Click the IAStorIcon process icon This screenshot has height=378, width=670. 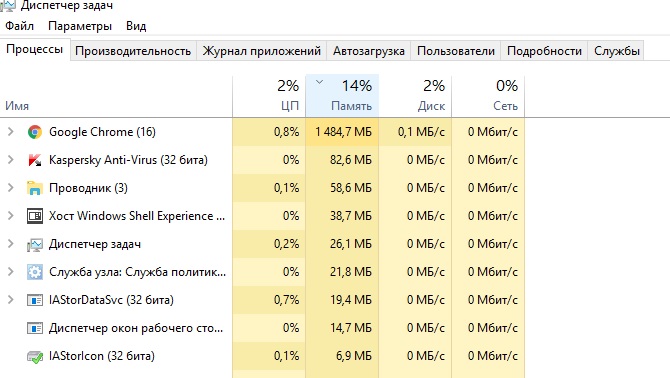35,356
